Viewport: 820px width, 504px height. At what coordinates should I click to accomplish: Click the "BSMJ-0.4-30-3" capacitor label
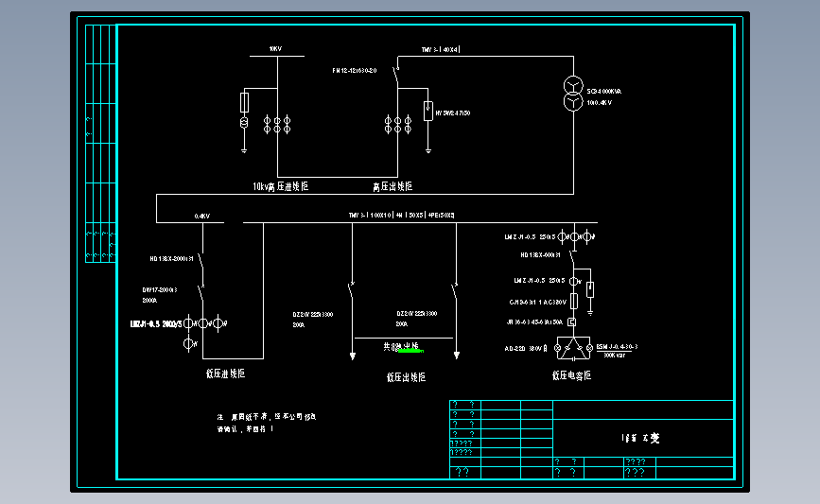click(617, 347)
